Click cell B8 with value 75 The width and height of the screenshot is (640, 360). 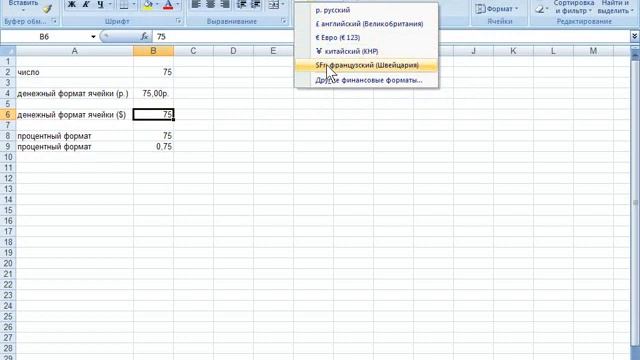point(153,136)
